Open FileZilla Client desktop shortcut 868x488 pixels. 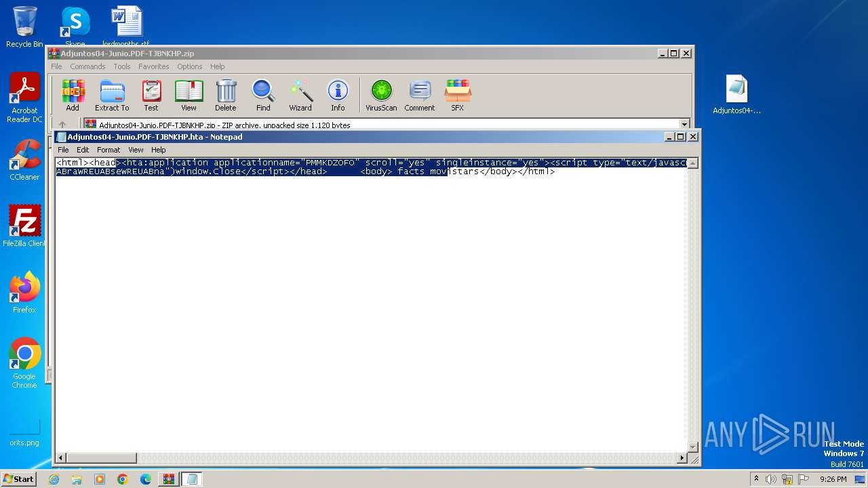click(x=24, y=226)
